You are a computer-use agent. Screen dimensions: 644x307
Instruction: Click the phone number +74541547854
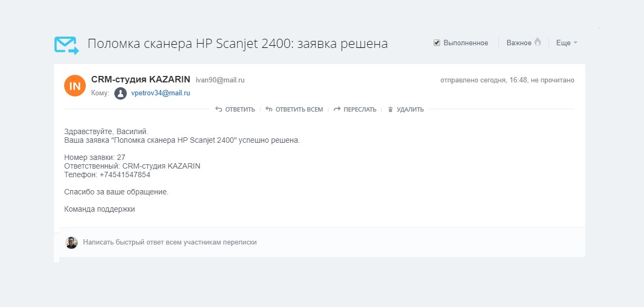tap(125, 175)
